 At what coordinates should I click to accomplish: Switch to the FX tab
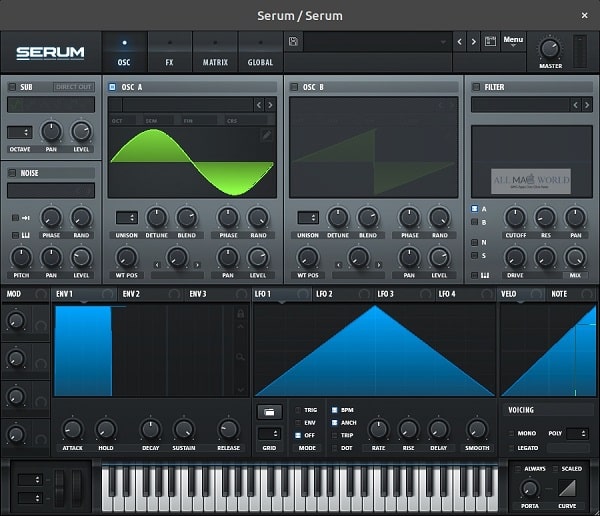coord(170,52)
